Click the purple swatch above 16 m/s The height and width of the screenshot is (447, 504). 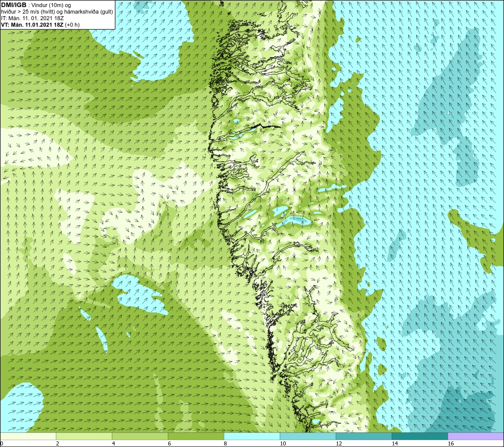pos(476,436)
